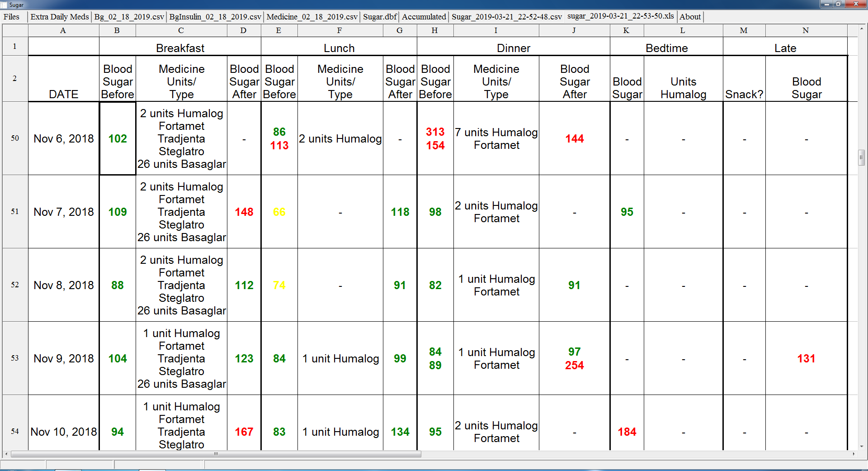This screenshot has width=868, height=471.
Task: Select the Nov 6, 2018 date cell
Action: tap(64, 138)
